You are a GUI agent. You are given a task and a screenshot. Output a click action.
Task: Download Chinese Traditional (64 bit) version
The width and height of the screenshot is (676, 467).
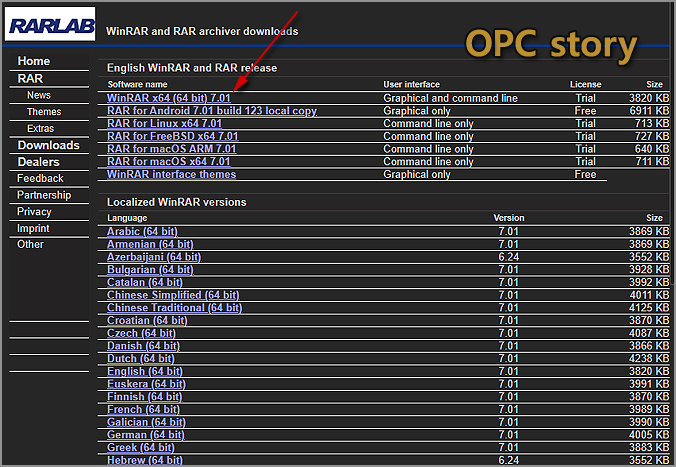point(175,308)
